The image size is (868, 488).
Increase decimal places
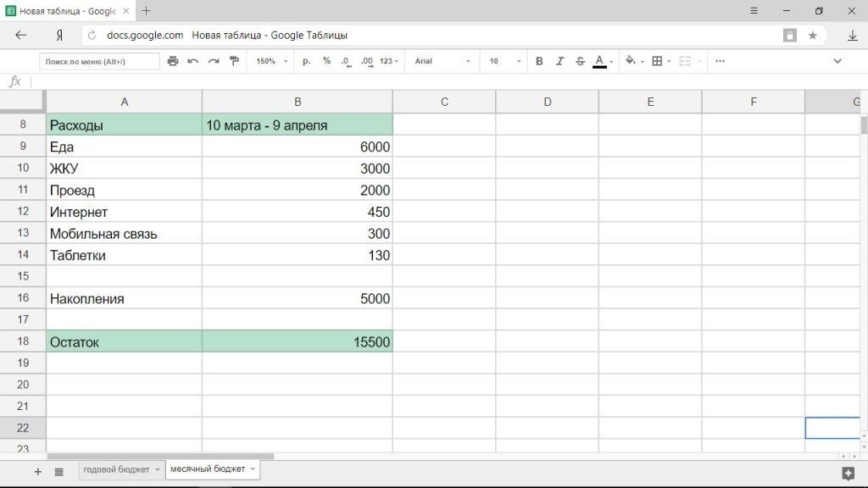(366, 61)
